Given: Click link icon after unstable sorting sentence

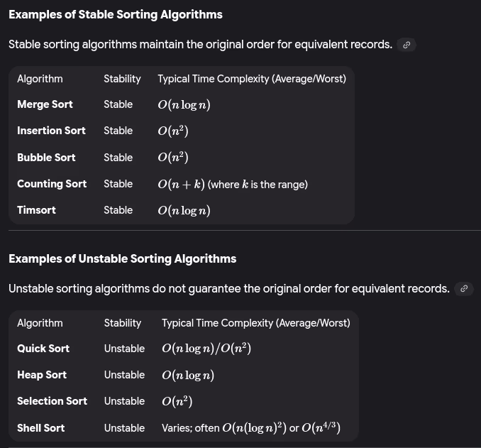Looking at the screenshot, I should [464, 289].
